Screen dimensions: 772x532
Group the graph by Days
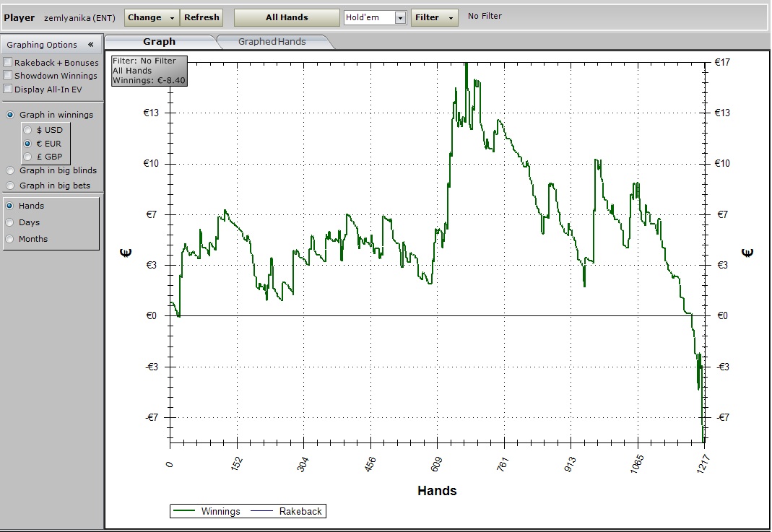10,222
